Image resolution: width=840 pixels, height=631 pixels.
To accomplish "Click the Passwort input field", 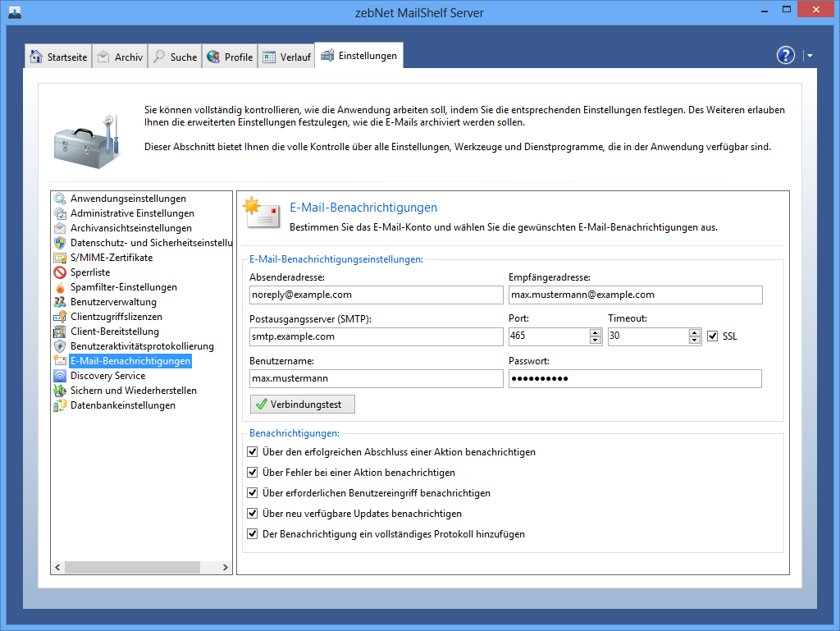I will [636, 378].
